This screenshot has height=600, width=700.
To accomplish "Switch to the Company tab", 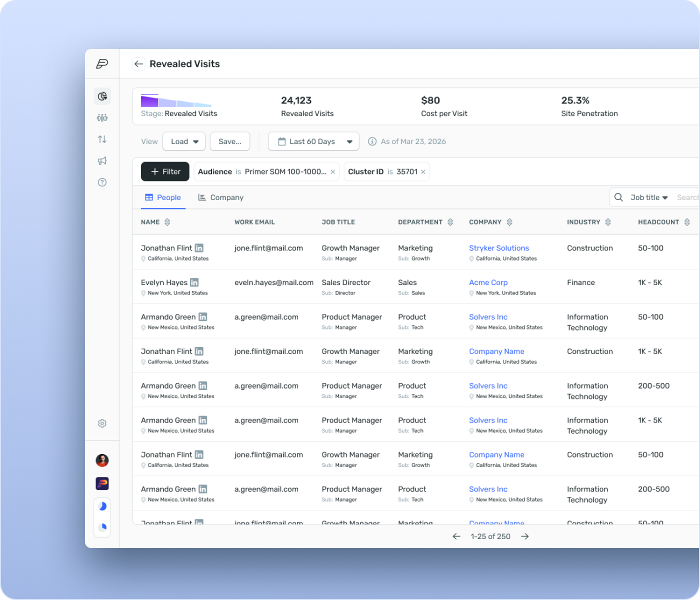I will click(220, 197).
